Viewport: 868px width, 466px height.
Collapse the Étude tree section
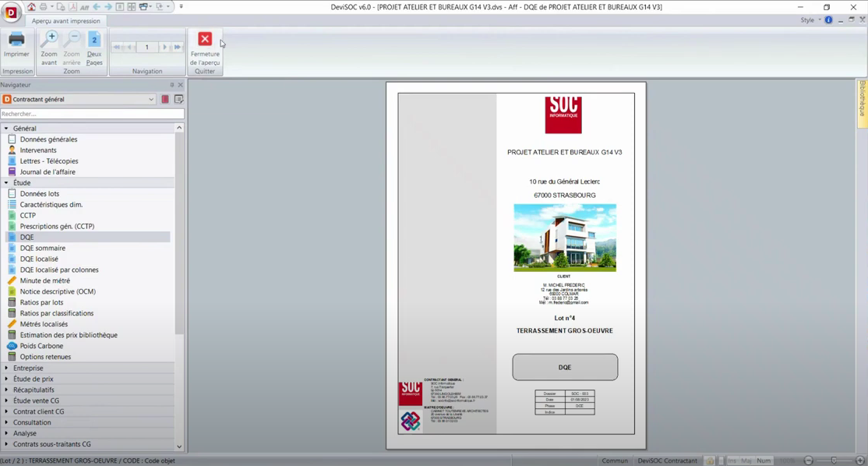coord(6,183)
